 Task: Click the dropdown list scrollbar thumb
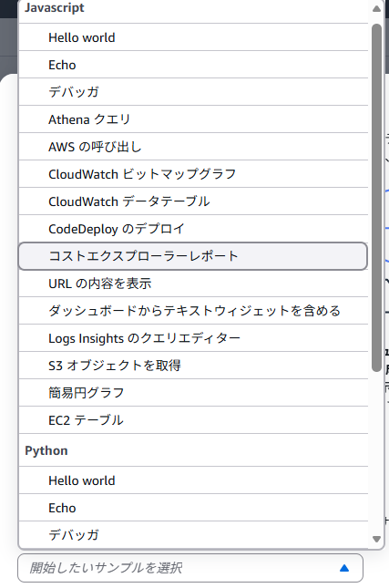pos(376,198)
